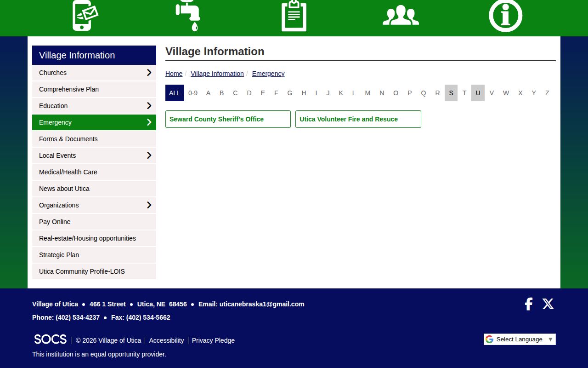Click the circled information icon

click(x=505, y=16)
